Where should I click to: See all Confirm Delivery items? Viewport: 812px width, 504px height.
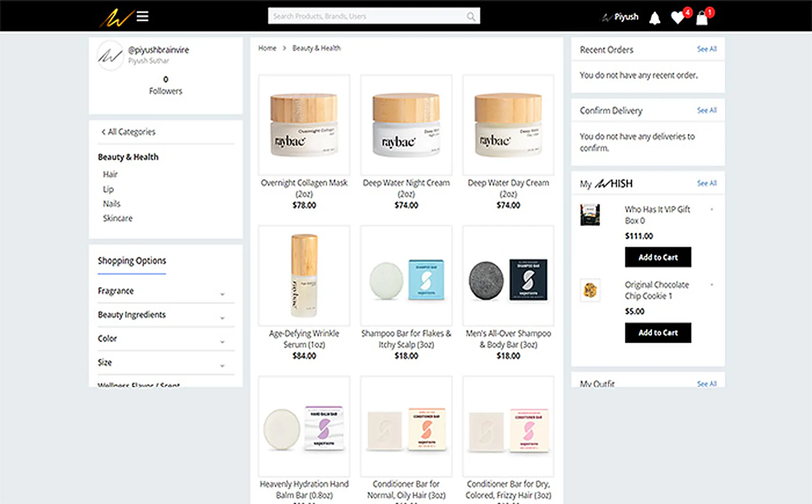706,110
